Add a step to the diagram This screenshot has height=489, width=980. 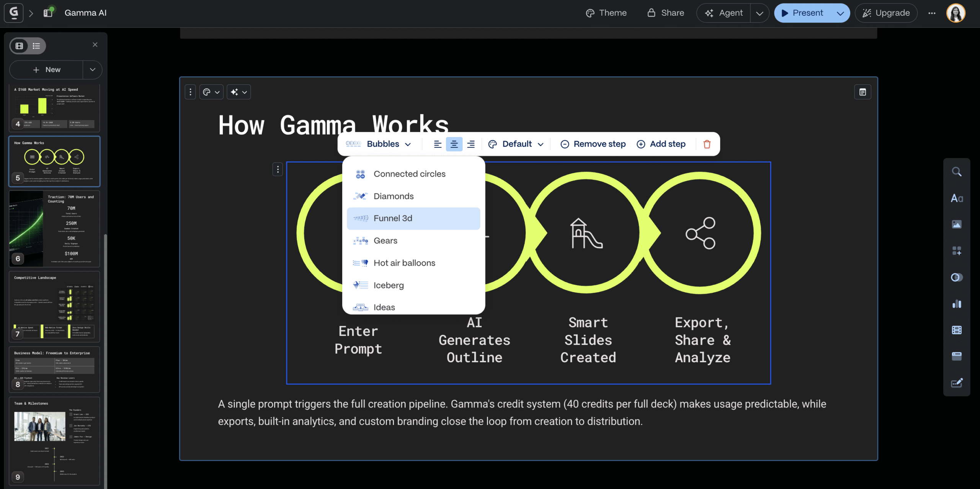[x=661, y=144]
